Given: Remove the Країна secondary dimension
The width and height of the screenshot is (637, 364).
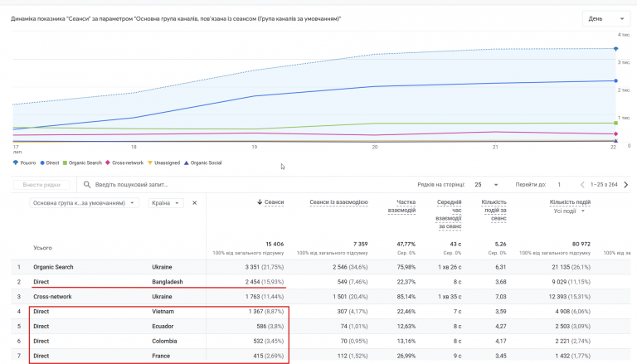Looking at the screenshot, I should pyautogui.click(x=195, y=202).
